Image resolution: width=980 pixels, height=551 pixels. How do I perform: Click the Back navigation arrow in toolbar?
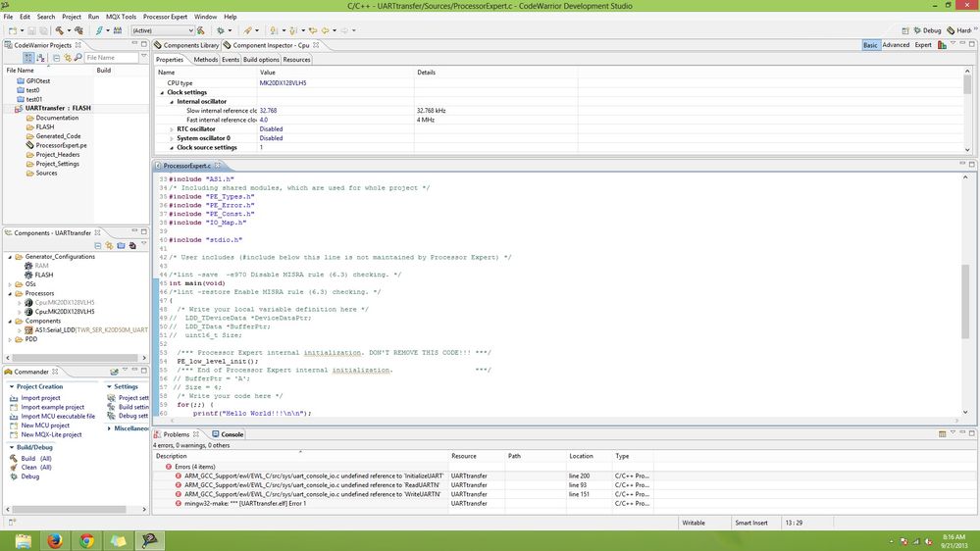tap(325, 30)
